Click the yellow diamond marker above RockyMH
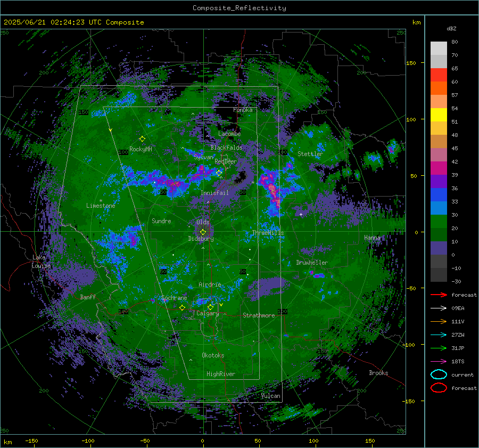Image resolution: width=479 pixels, height=448 pixels. pos(142,139)
